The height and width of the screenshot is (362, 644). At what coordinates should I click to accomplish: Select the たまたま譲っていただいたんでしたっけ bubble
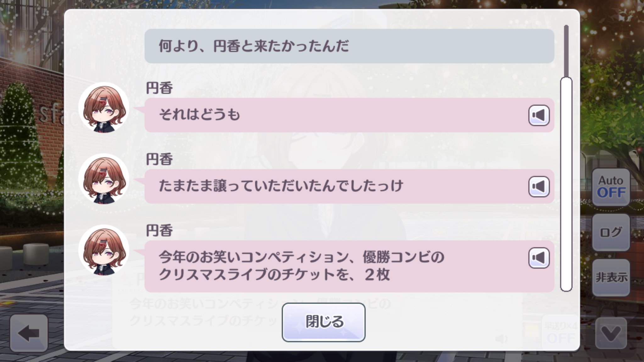(x=333, y=186)
